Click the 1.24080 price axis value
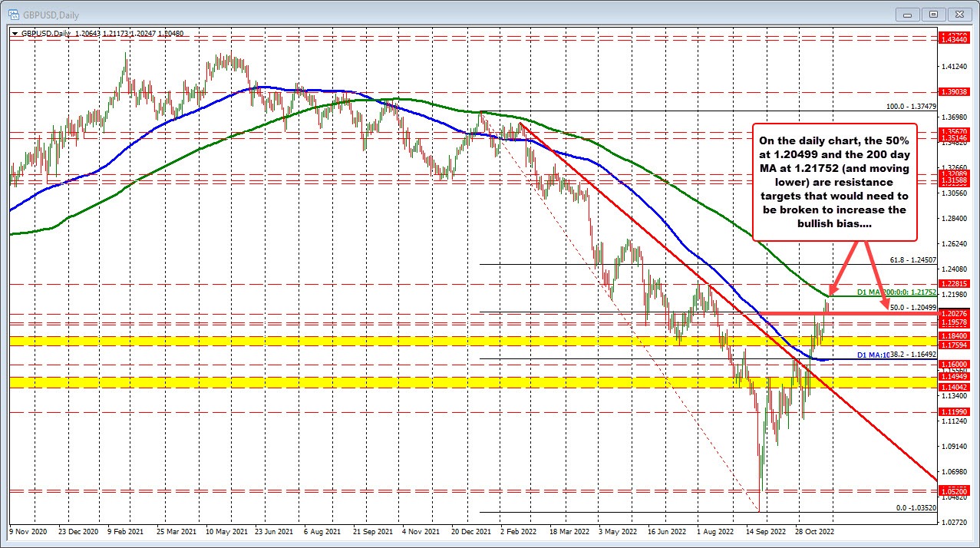980x548 pixels. coord(954,269)
